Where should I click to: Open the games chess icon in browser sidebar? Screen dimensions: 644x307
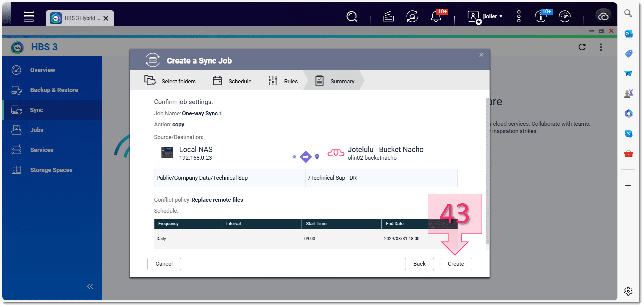tap(628, 94)
